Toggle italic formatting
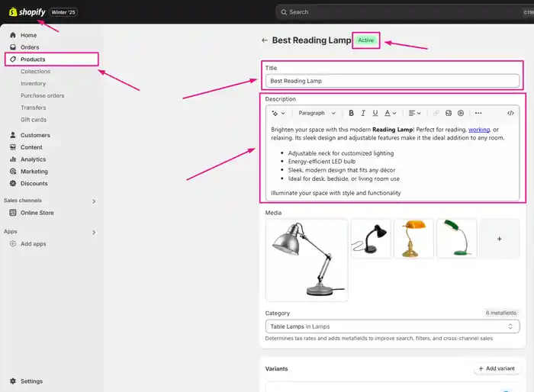This screenshot has height=392, width=534. [x=363, y=113]
